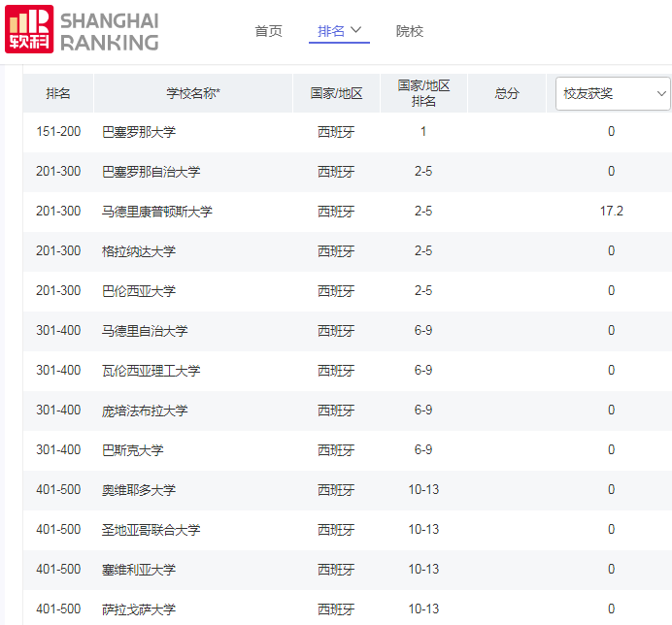672x625 pixels.
Task: Click the 排名 column header
Action: coord(58,93)
